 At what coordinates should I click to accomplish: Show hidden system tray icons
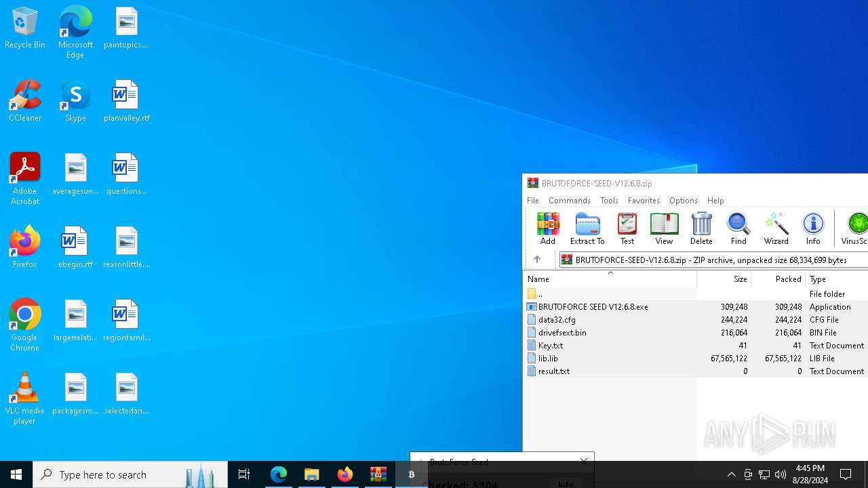coord(731,474)
